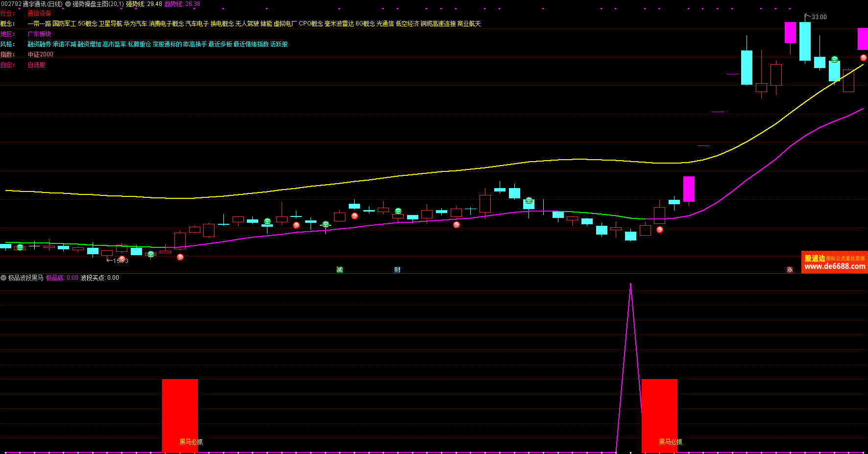Open the www.de6688.com watermark link
The height and width of the screenshot is (454, 868).
pos(835,266)
